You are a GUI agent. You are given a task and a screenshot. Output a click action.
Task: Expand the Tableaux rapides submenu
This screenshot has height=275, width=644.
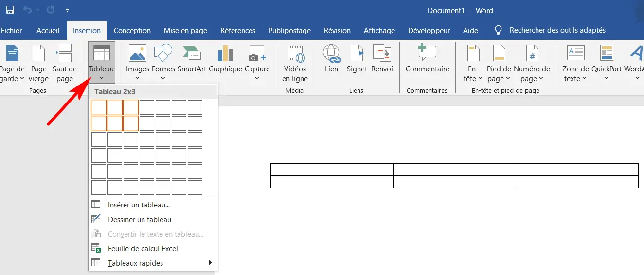(x=153, y=263)
